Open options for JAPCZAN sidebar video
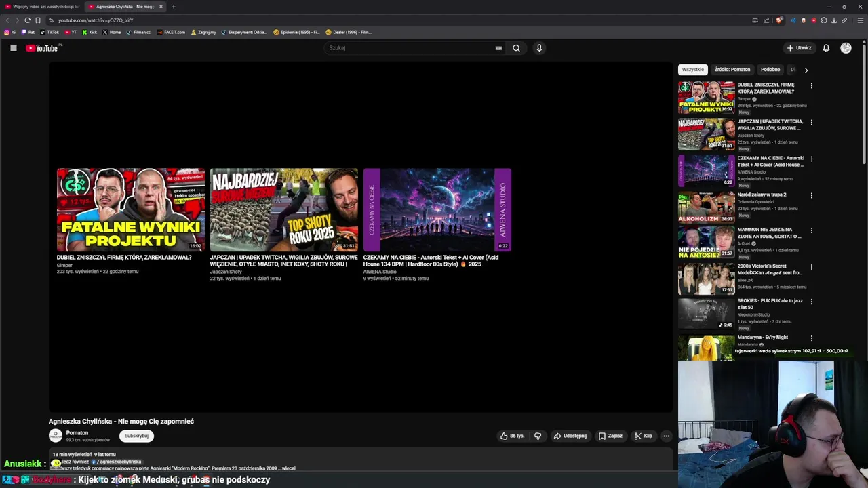The width and height of the screenshot is (868, 488). (x=811, y=123)
